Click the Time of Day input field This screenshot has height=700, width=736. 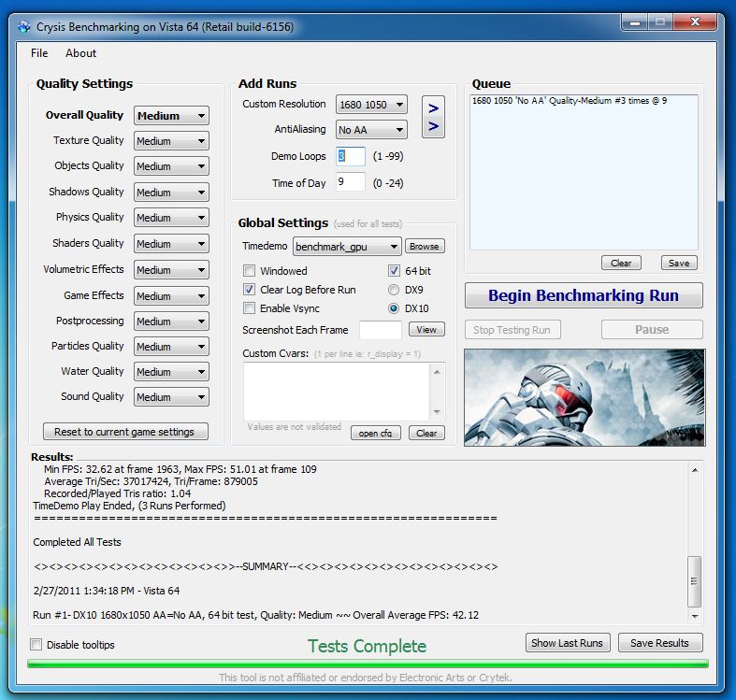point(350,182)
